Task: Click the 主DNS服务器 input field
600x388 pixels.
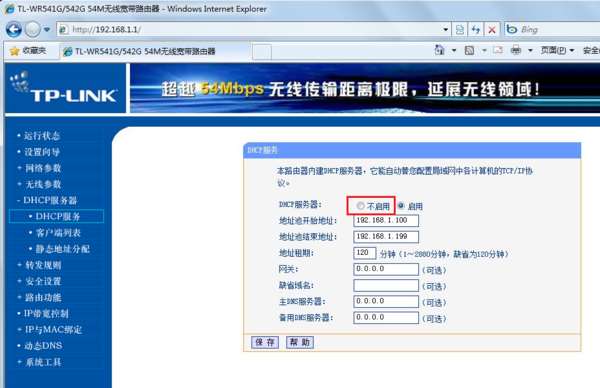Action: [386, 301]
